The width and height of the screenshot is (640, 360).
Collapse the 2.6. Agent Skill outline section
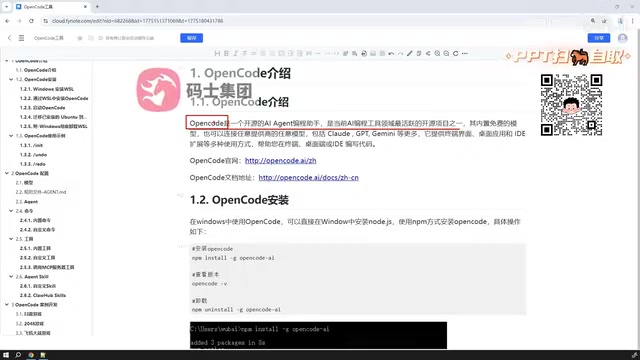tap(11, 276)
